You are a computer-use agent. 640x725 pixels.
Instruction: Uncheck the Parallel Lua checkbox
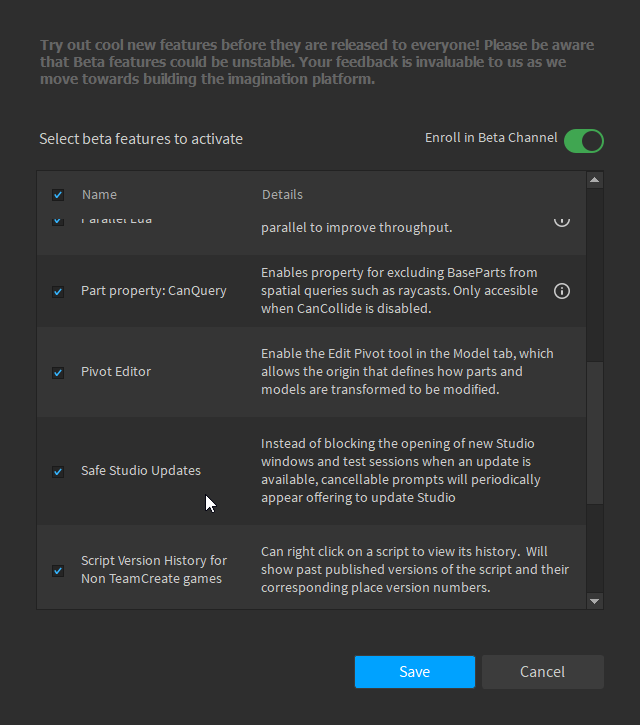point(58,219)
